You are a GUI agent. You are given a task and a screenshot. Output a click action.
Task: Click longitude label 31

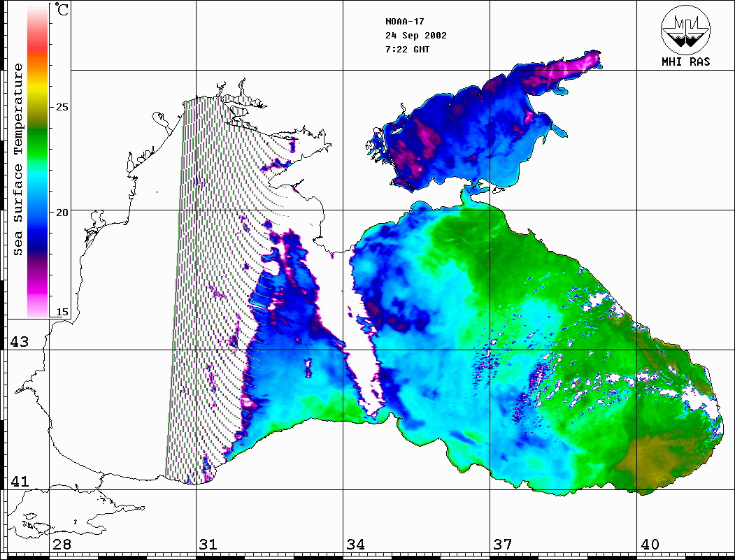tap(208, 545)
